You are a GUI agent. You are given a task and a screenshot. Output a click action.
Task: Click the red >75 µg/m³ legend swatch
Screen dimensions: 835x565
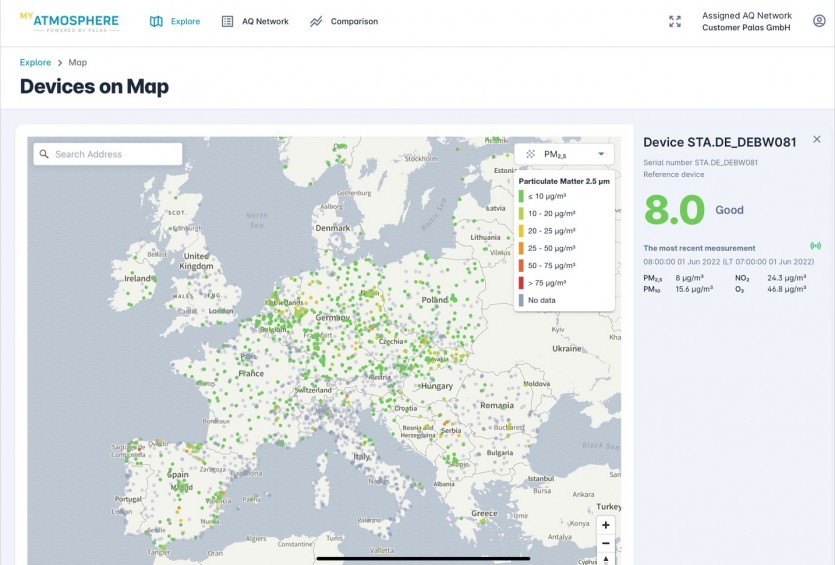click(x=521, y=283)
